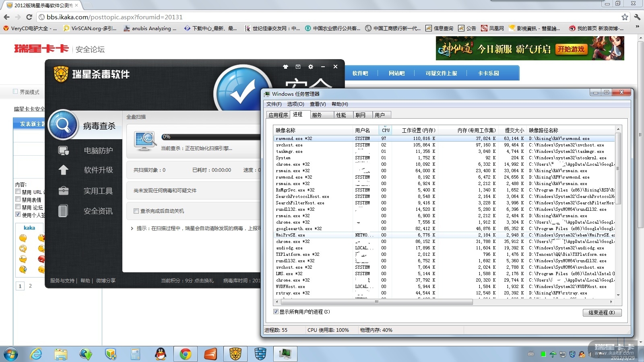This screenshot has height=362, width=644.
Task: Open Task Manager 查看(V) menu
Action: click(318, 104)
